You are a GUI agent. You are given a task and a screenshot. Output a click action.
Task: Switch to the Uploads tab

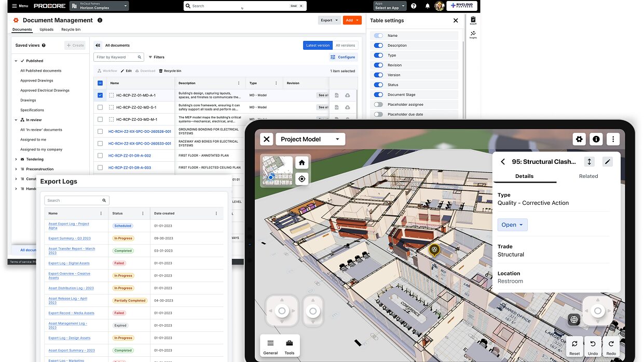pos(47,30)
